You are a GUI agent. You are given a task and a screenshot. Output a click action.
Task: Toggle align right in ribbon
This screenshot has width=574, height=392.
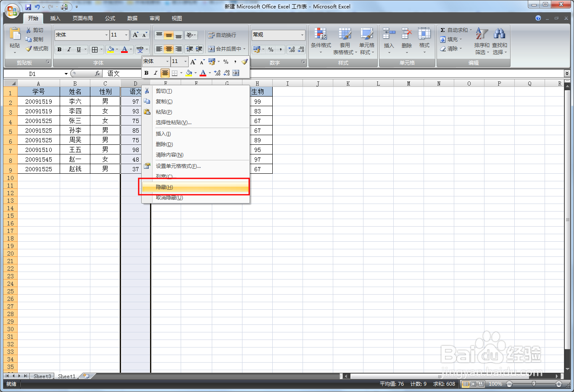pyautogui.click(x=178, y=49)
